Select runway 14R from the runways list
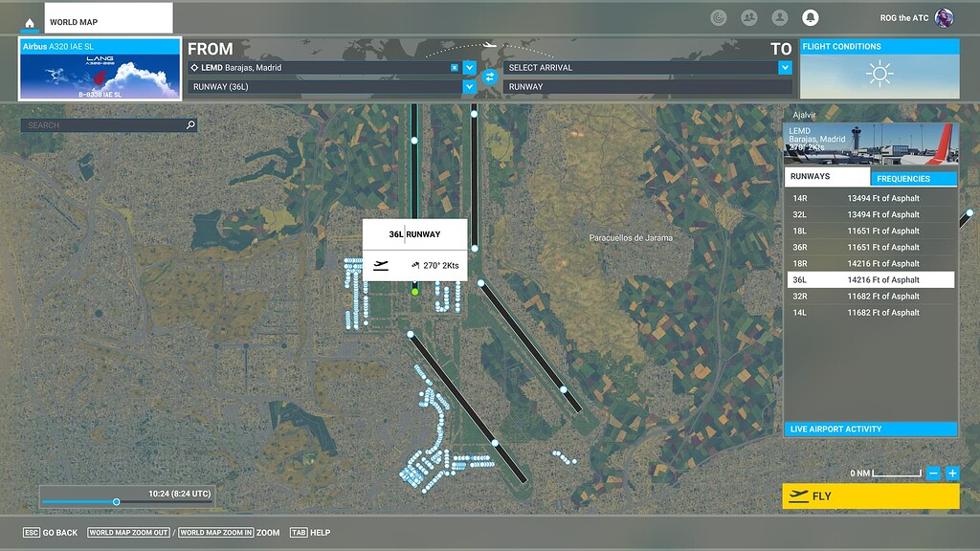Screen dimensions: 980x551 tap(871, 197)
